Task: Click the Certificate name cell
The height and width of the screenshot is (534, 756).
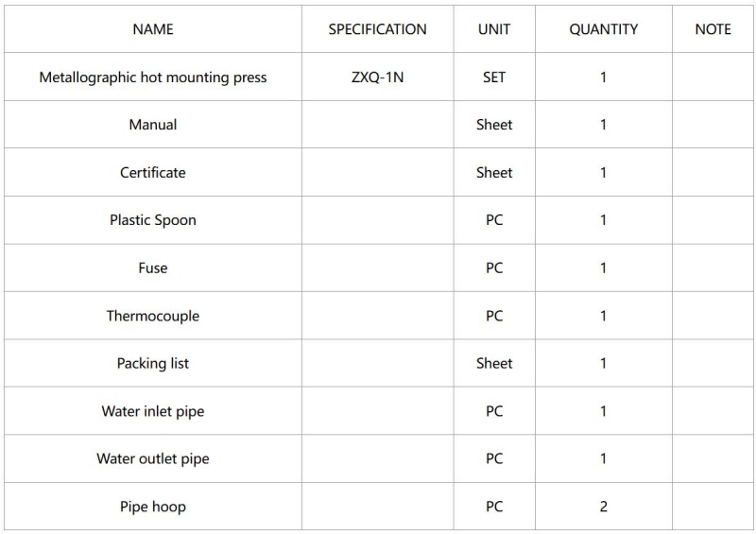Action: [x=153, y=173]
